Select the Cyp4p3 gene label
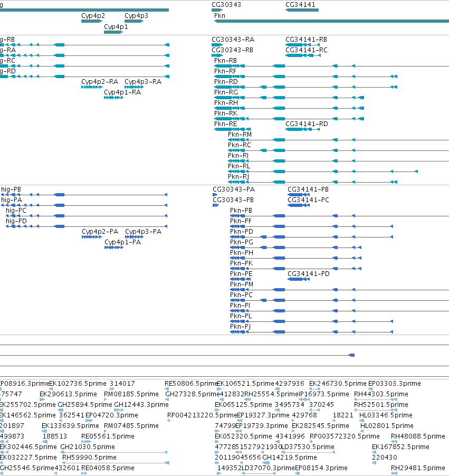The height and width of the screenshot is (476, 449). (136, 16)
